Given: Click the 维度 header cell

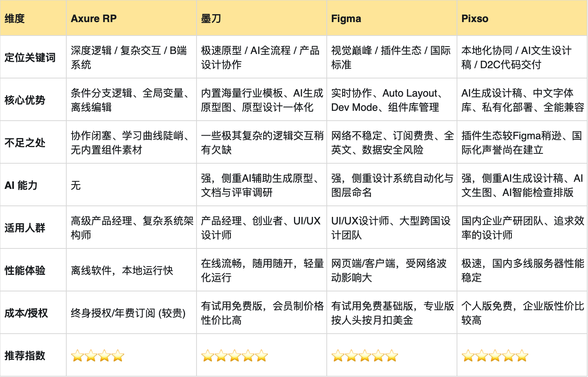Looking at the screenshot, I should (x=33, y=18).
